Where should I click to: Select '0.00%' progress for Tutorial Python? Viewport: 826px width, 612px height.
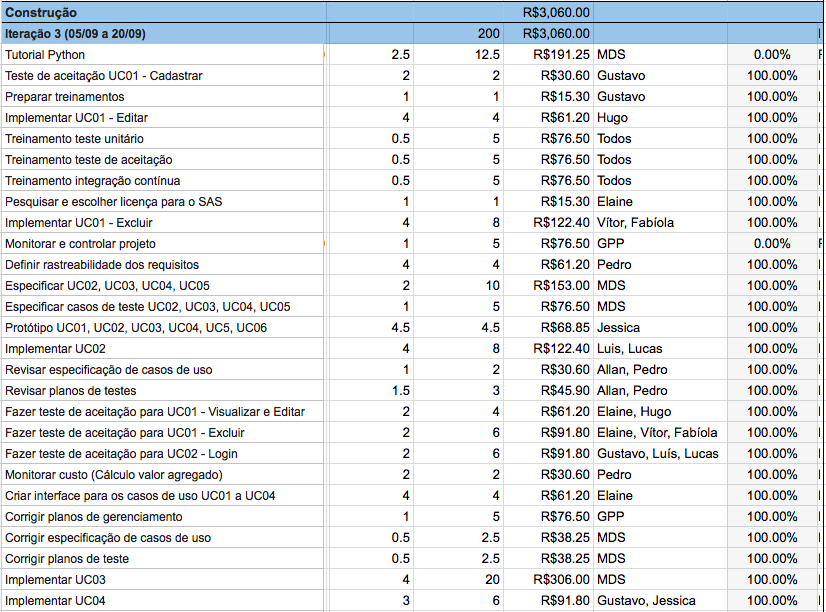[x=772, y=55]
